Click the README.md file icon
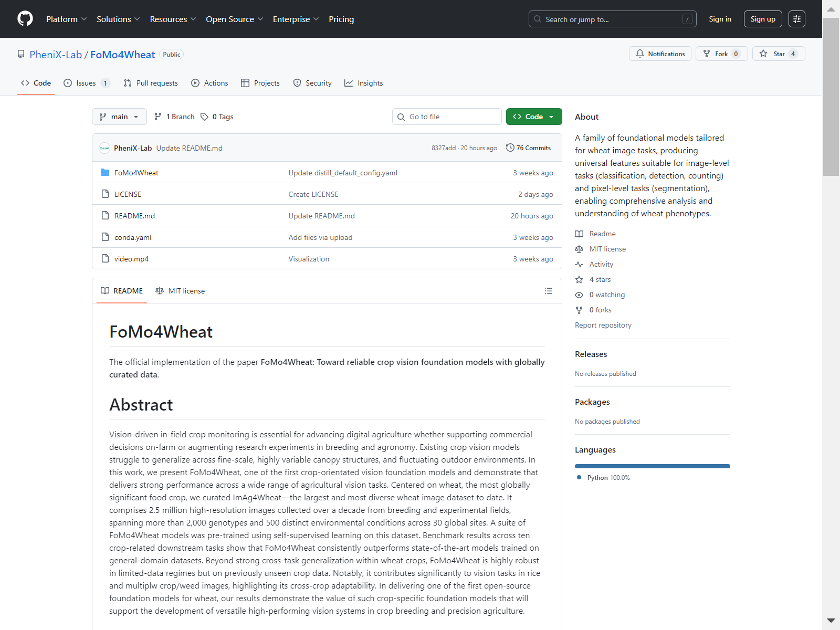840x630 pixels. pos(105,216)
